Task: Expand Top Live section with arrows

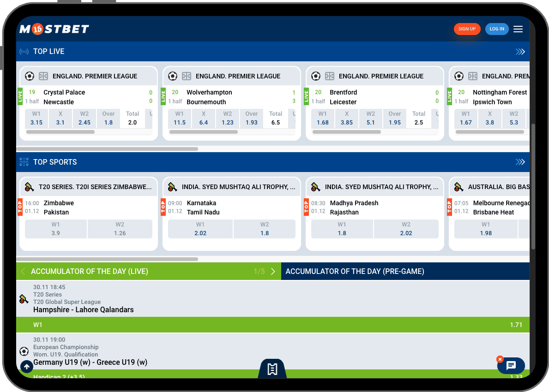Action: click(x=520, y=52)
